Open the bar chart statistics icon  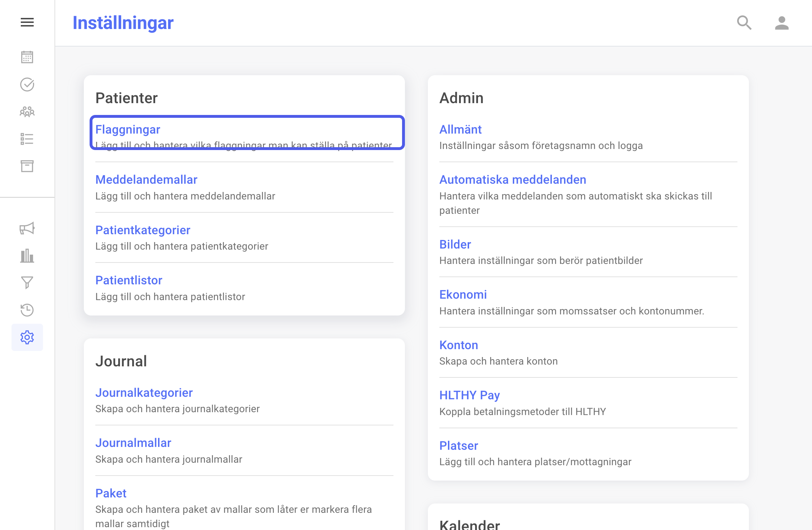[x=27, y=256]
